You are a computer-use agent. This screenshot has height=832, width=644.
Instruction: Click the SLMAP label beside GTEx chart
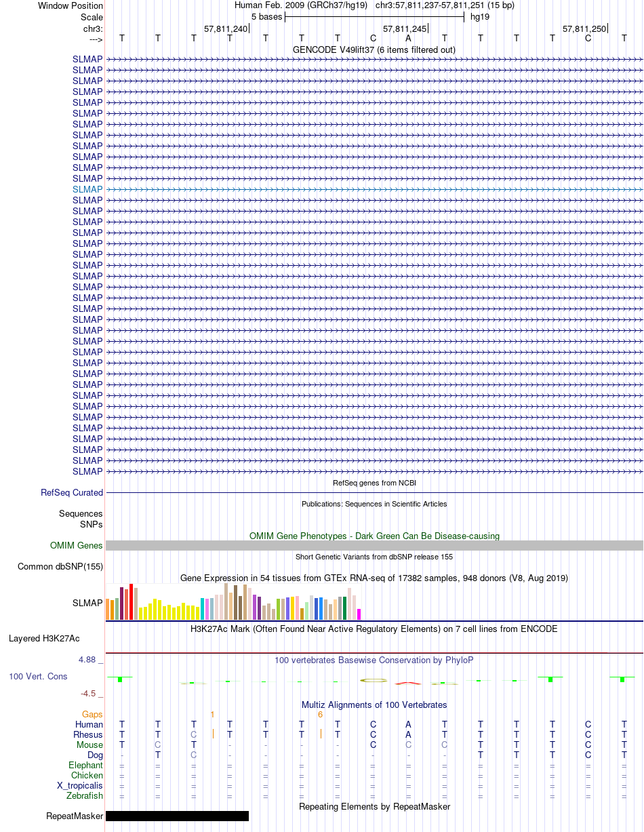(x=87, y=603)
